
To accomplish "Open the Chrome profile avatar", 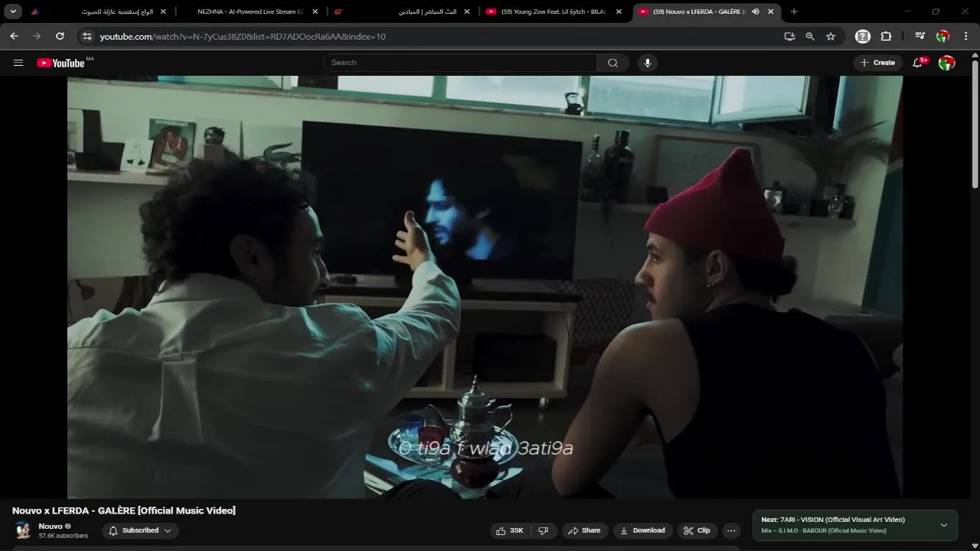I will 943,36.
